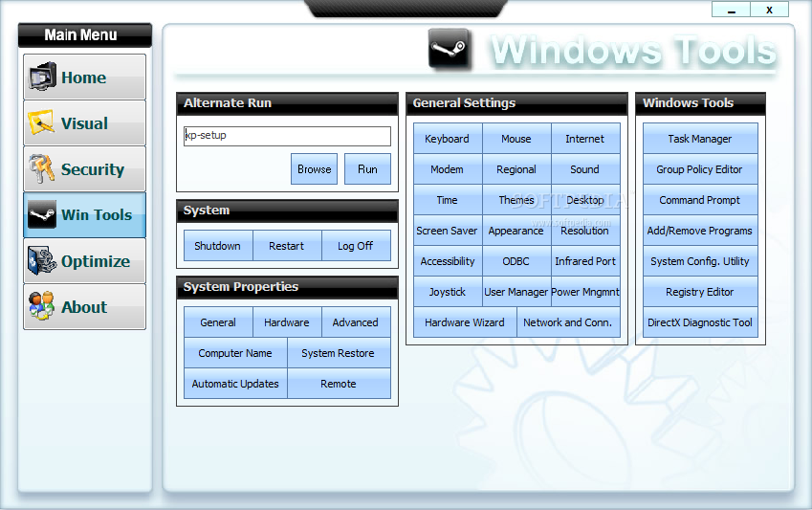Viewport: 812px width, 510px height.
Task: Open the Home section icon
Action: 42,77
